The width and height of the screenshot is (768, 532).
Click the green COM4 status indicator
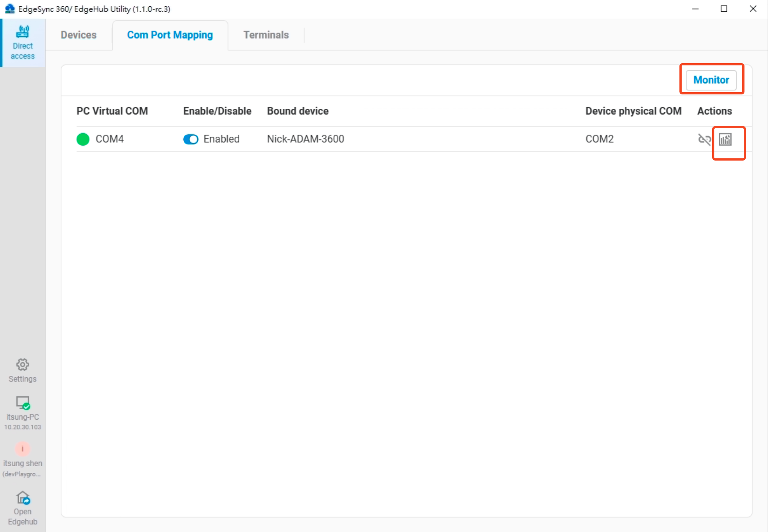pos(83,139)
